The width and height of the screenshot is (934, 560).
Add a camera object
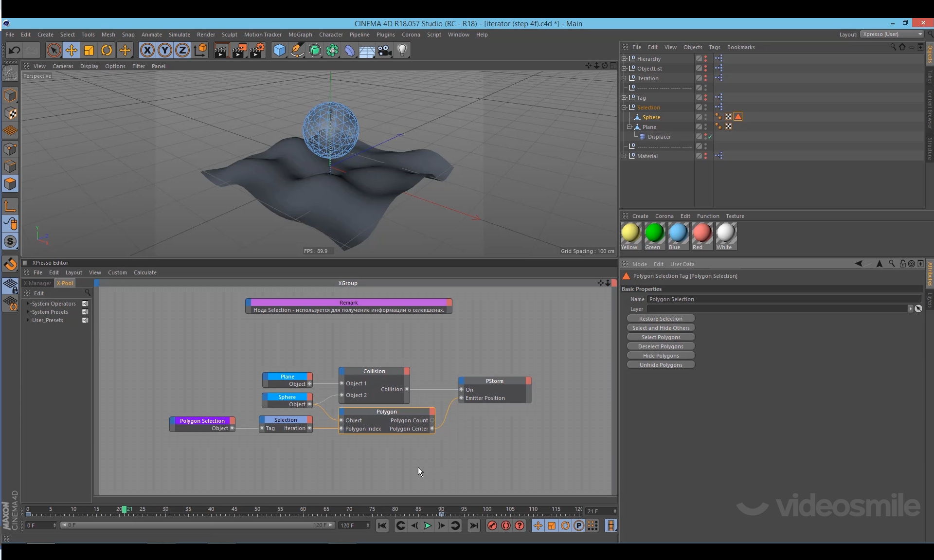pyautogui.click(x=385, y=50)
